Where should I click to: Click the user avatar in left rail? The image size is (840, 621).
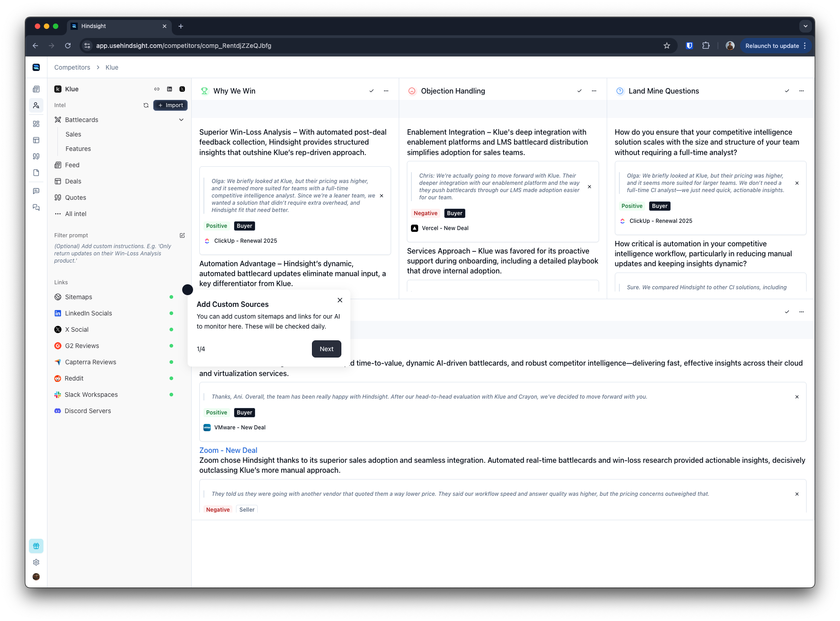pos(36,577)
